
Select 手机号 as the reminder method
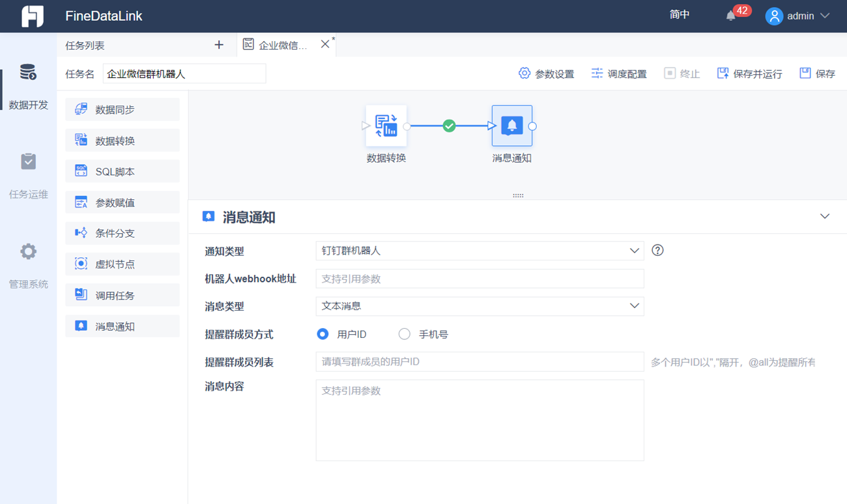pyautogui.click(x=405, y=334)
